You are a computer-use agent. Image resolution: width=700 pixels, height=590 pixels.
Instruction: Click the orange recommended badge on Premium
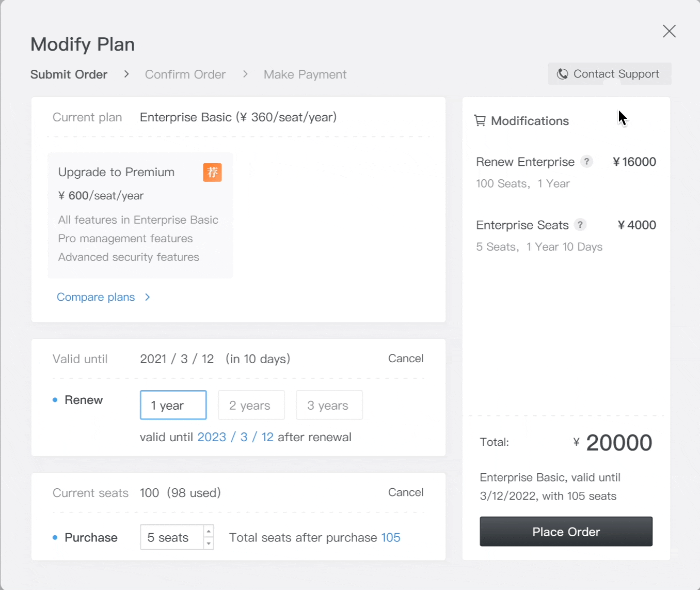[x=212, y=173]
